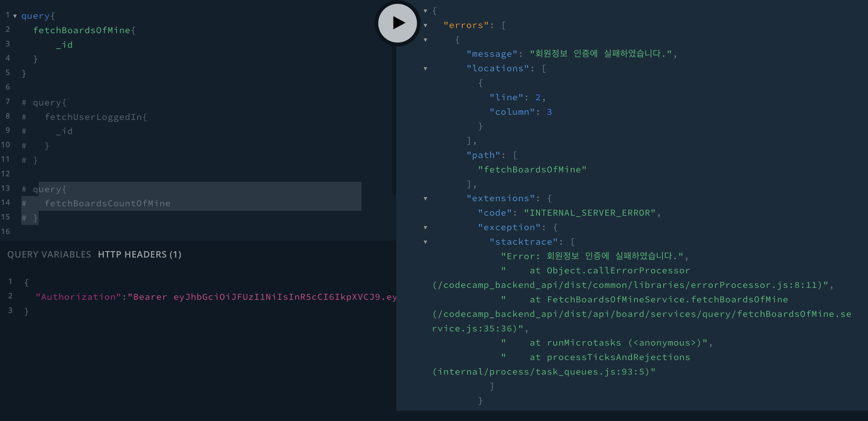Open the HTTP HEADERS (1) tab

tap(140, 254)
